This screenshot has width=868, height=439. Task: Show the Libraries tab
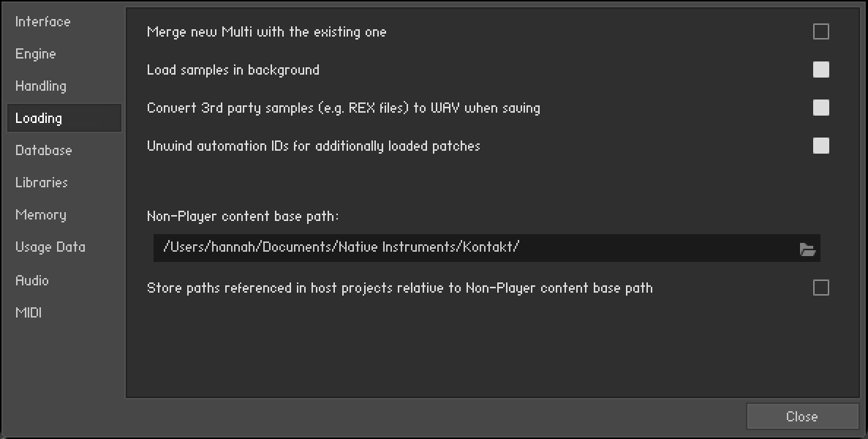[42, 183]
